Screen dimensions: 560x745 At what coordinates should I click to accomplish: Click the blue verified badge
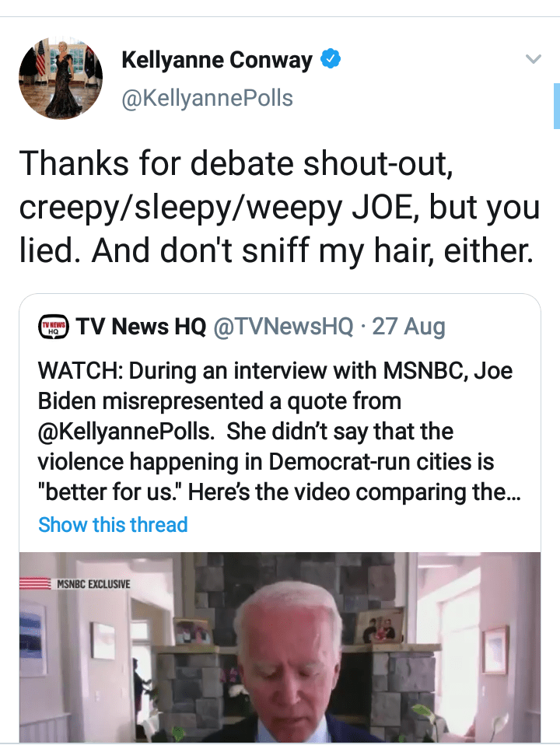331,60
